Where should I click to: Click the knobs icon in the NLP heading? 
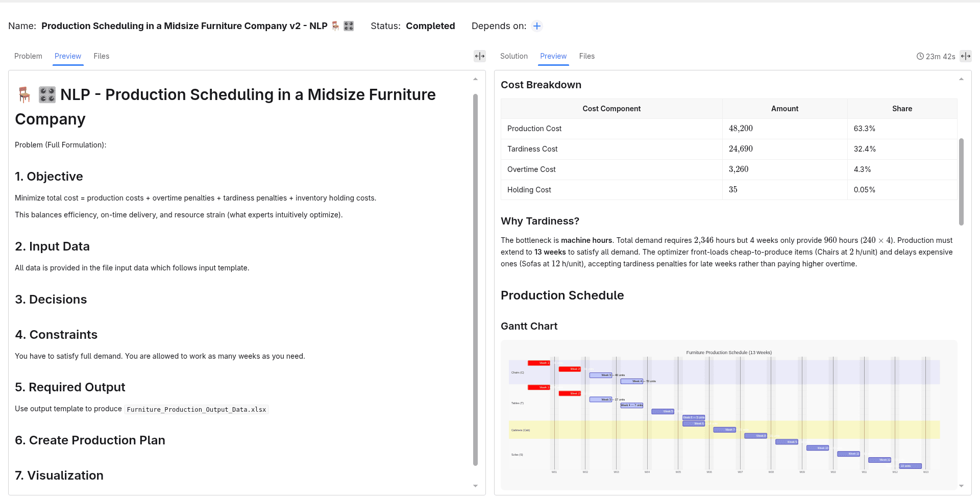(x=47, y=95)
